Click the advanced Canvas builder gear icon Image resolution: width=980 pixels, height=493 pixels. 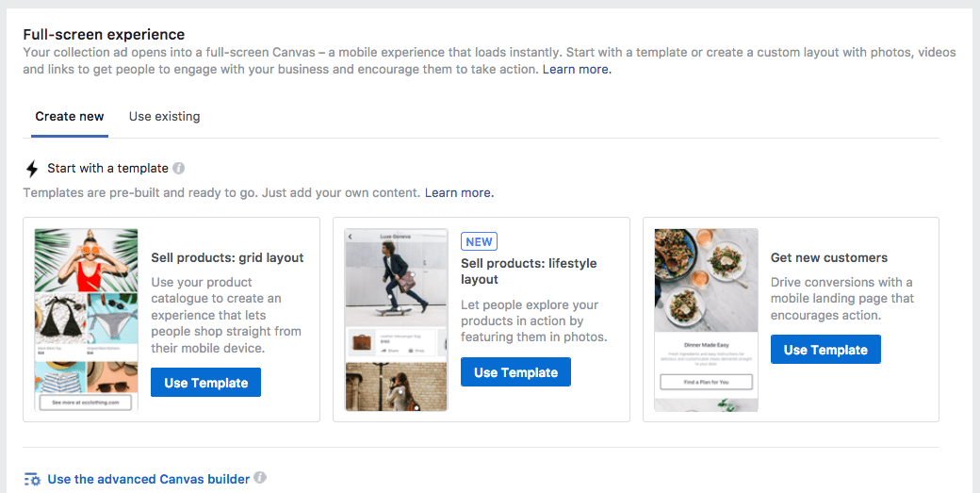(x=32, y=479)
